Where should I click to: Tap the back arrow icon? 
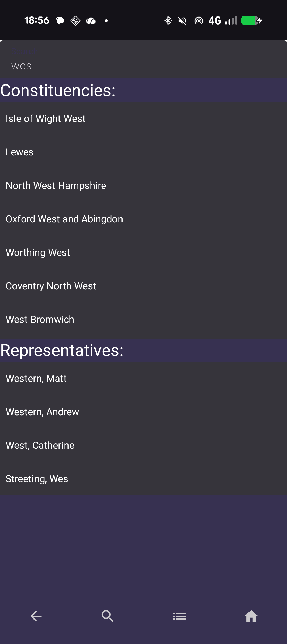36,616
